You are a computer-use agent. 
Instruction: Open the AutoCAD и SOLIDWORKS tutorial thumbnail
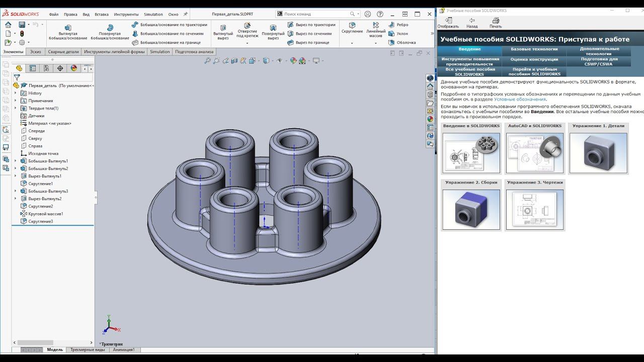(x=534, y=148)
